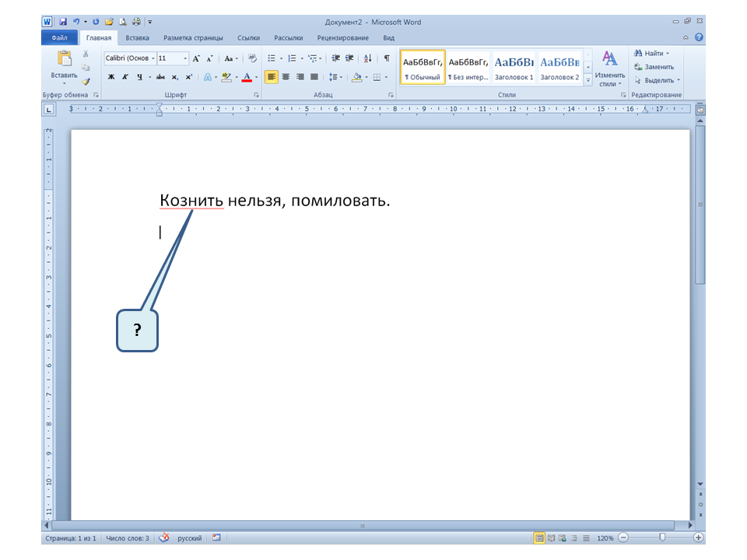Expand the Найти (Find) dropdown arrow
Screen dimensions: 747x560
(x=668, y=54)
